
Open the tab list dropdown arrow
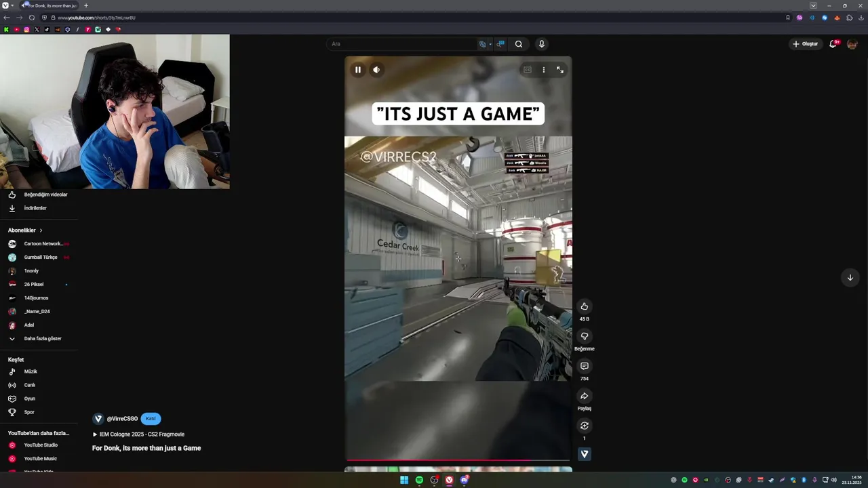tap(813, 5)
